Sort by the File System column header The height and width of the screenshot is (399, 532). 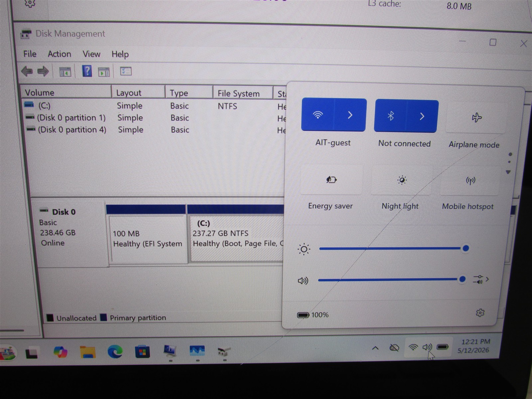coord(243,93)
